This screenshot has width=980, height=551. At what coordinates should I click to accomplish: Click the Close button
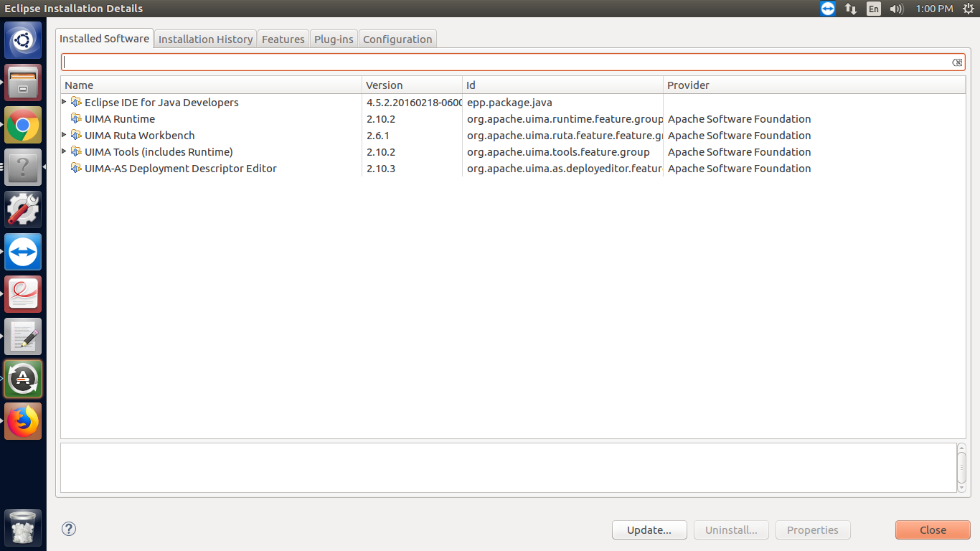click(933, 530)
